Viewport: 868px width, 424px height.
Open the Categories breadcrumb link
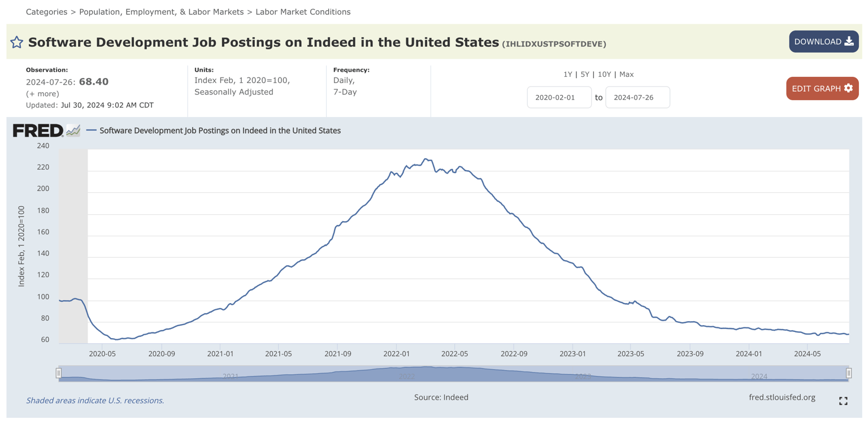tap(46, 12)
